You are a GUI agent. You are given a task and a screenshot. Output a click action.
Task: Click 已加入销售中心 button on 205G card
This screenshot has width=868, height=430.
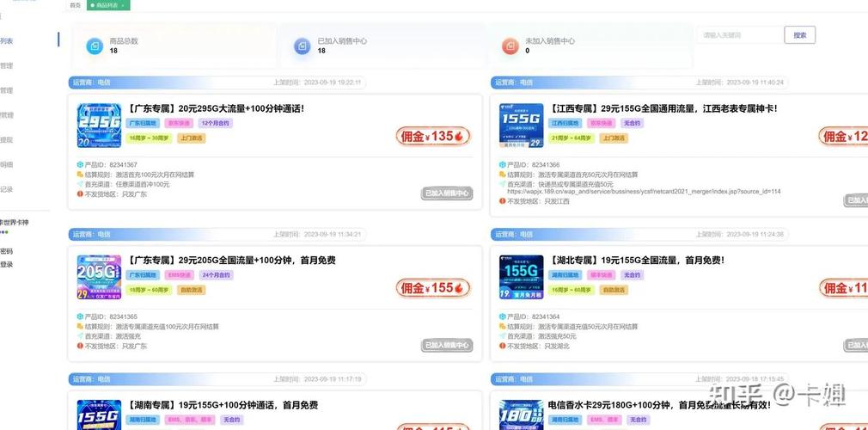tap(447, 345)
